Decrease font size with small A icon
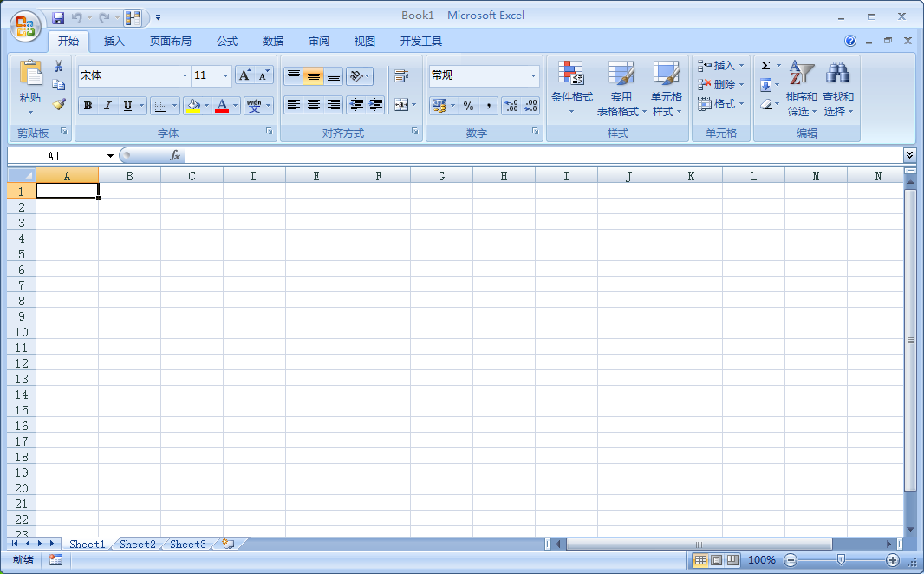The image size is (924, 574). click(264, 75)
